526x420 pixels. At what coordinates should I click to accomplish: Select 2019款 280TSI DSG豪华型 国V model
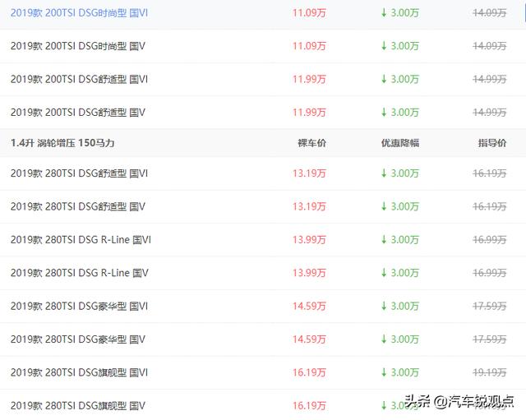coord(77,339)
